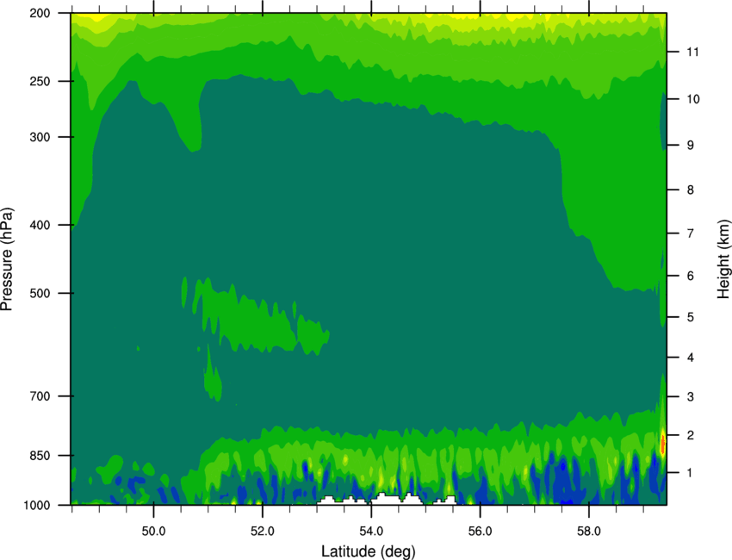The height and width of the screenshot is (560, 732).
Task: Click the 1 km height tick label
Action: pos(690,473)
